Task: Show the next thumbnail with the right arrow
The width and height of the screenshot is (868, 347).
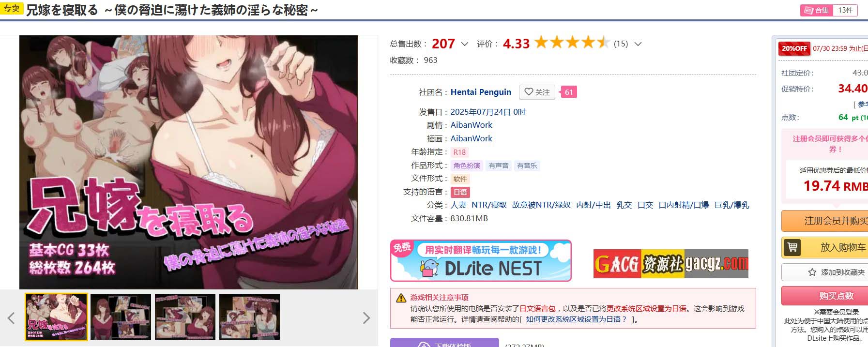Action: coord(366,318)
